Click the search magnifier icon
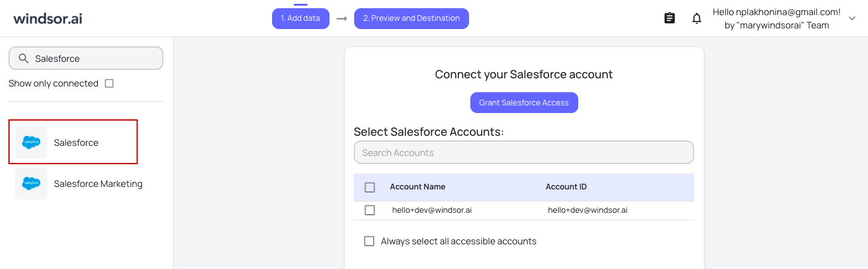868x269 pixels. point(24,59)
